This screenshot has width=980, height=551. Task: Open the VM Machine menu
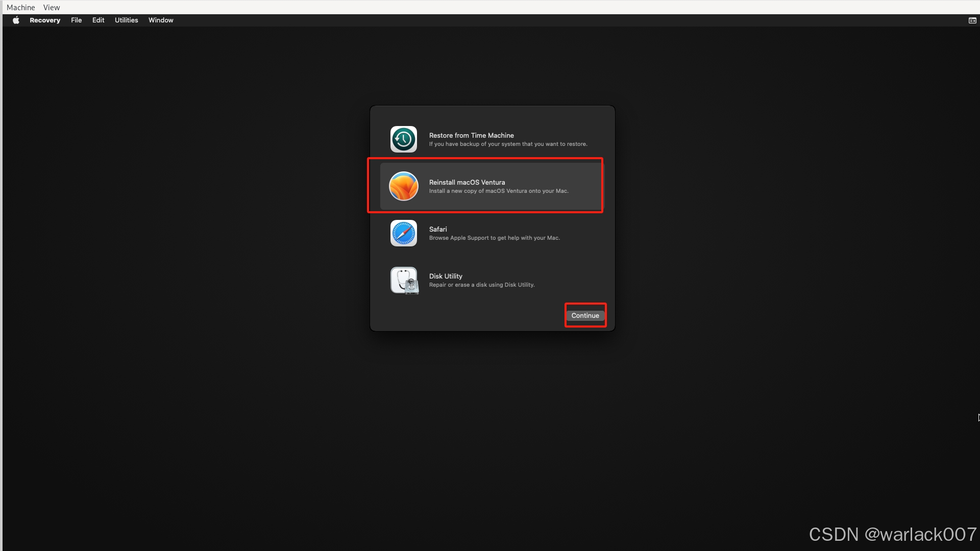[x=21, y=8]
